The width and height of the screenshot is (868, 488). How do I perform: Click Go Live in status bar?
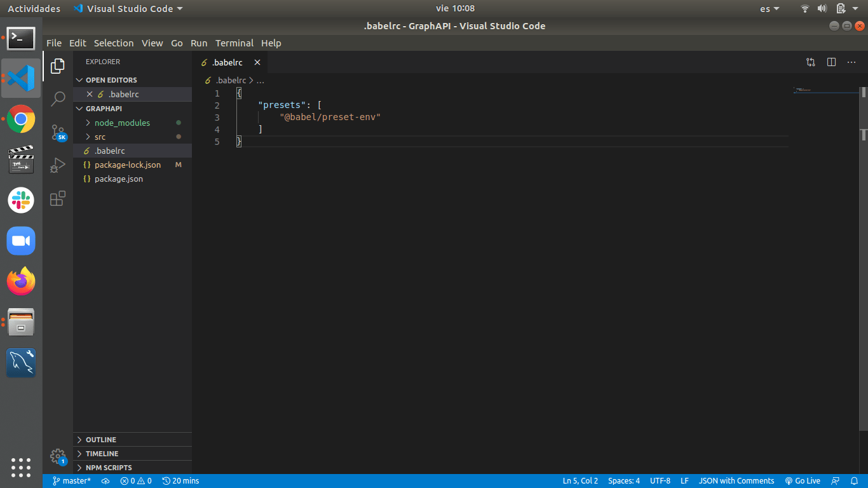tap(803, 481)
